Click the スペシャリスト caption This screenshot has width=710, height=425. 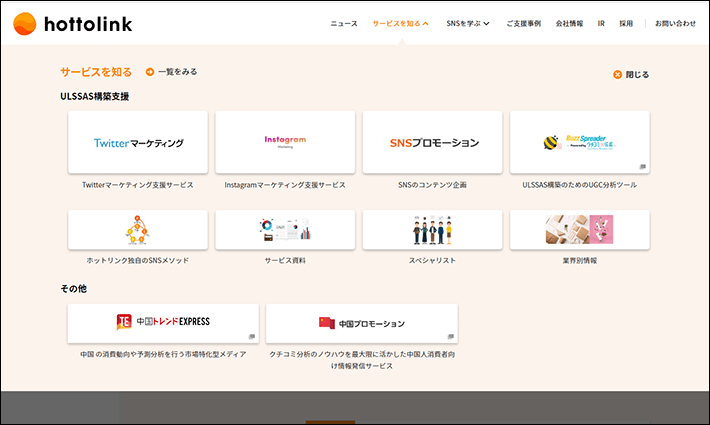click(432, 260)
